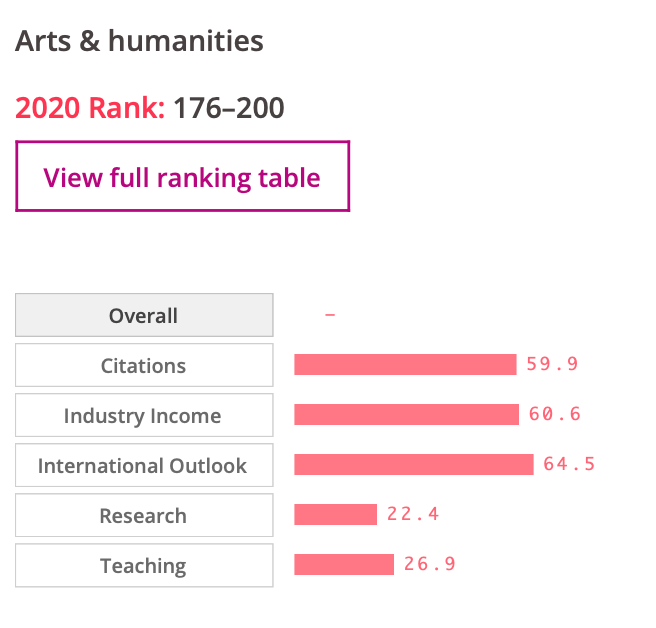656x628 pixels.
Task: Click the 64.5 International Outlook value
Action: 569,464
